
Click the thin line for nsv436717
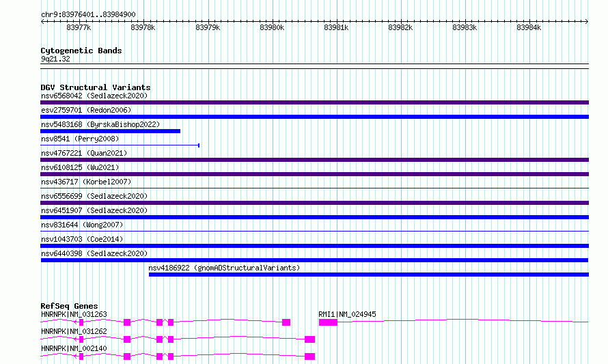coord(314,188)
